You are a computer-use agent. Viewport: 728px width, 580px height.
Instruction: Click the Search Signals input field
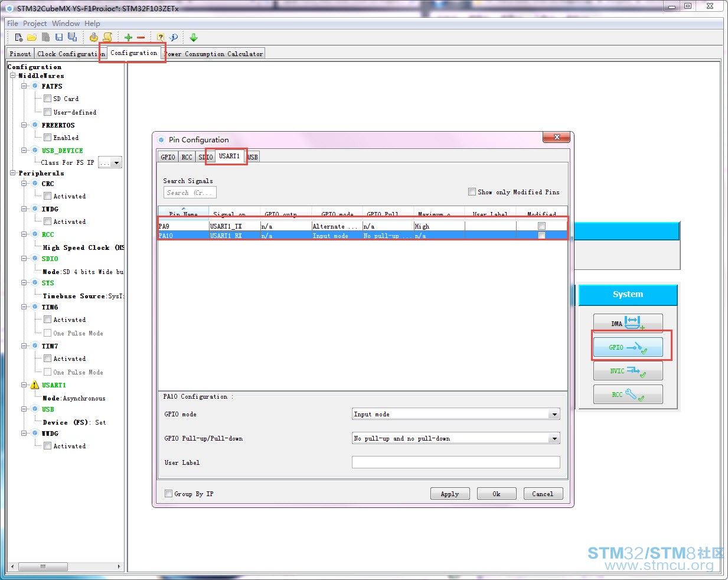(x=190, y=193)
